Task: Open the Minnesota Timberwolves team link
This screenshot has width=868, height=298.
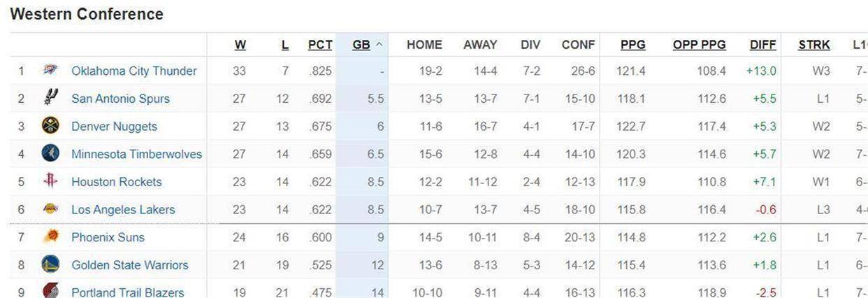Action: [x=136, y=154]
